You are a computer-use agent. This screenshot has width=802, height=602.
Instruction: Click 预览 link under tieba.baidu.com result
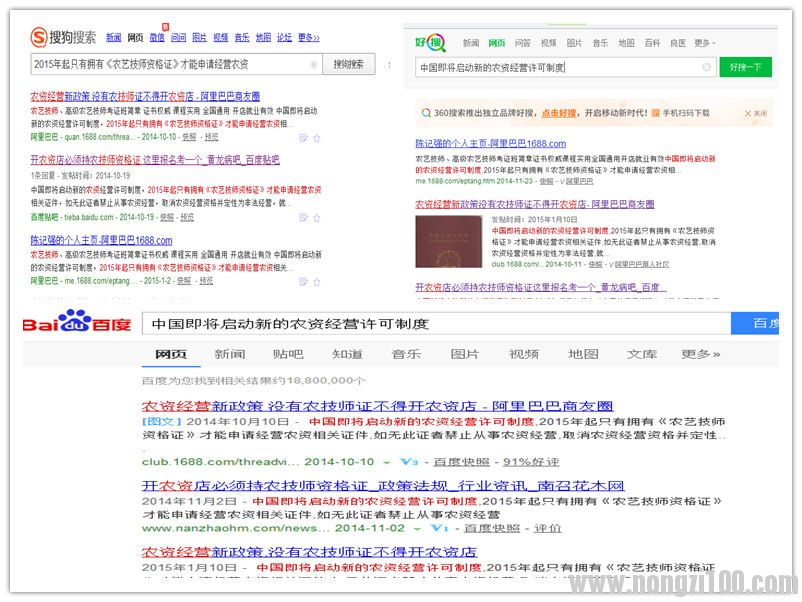187,217
